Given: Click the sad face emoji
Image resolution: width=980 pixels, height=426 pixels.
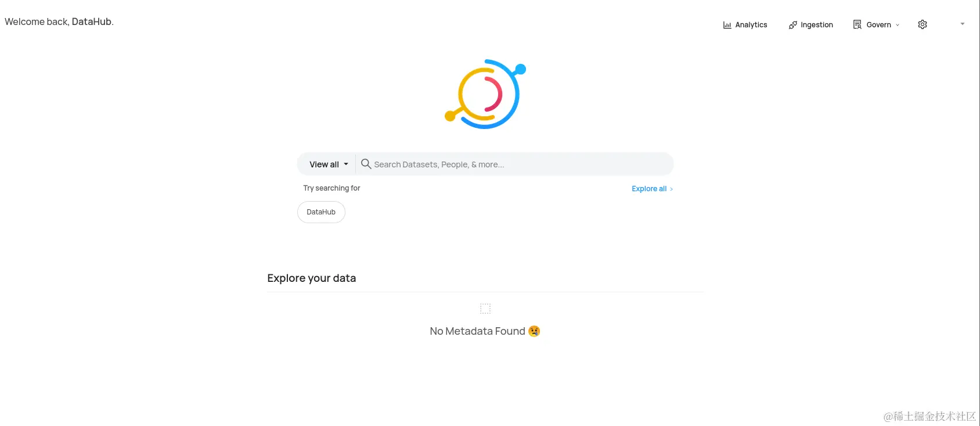Looking at the screenshot, I should (534, 331).
